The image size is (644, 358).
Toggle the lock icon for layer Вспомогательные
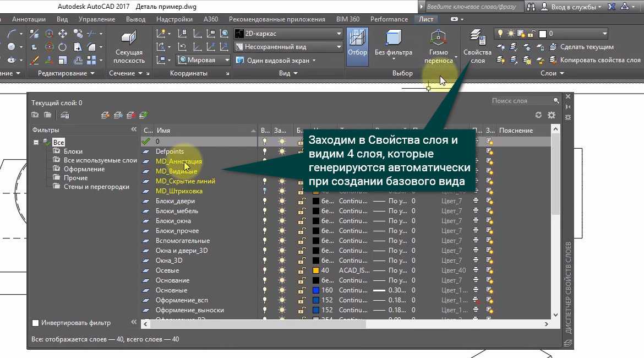pyautogui.click(x=302, y=241)
